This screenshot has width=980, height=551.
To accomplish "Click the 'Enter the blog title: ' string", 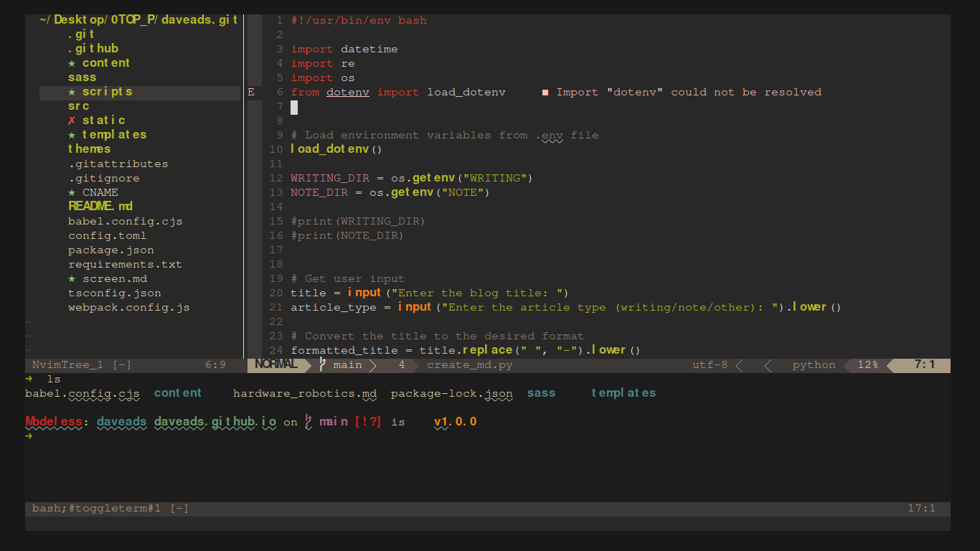I will (x=477, y=293).
